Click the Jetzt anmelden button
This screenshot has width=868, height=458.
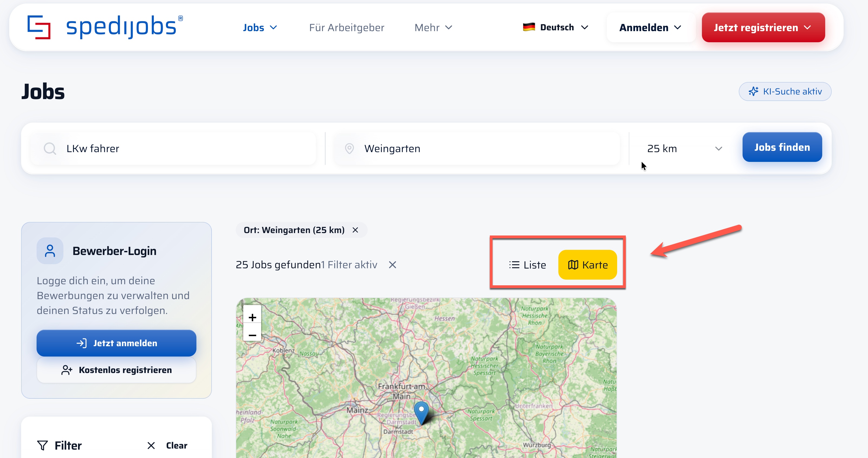(116, 343)
